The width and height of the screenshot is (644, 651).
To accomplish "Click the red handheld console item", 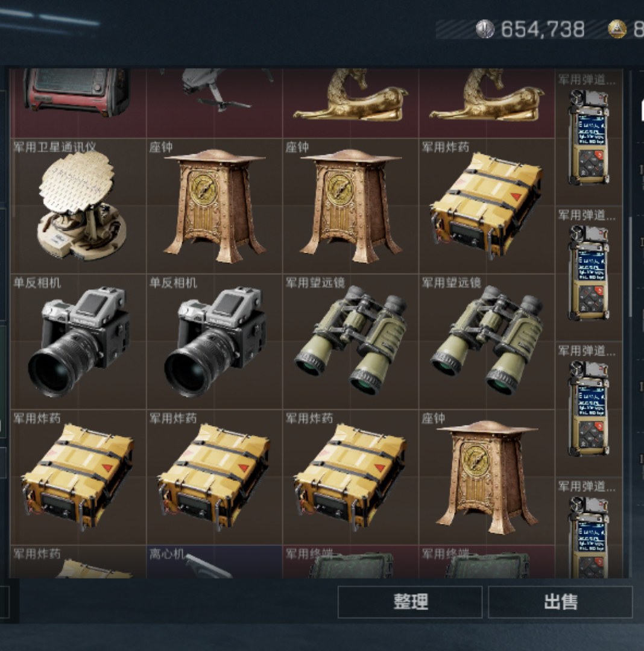I will 78,103.
